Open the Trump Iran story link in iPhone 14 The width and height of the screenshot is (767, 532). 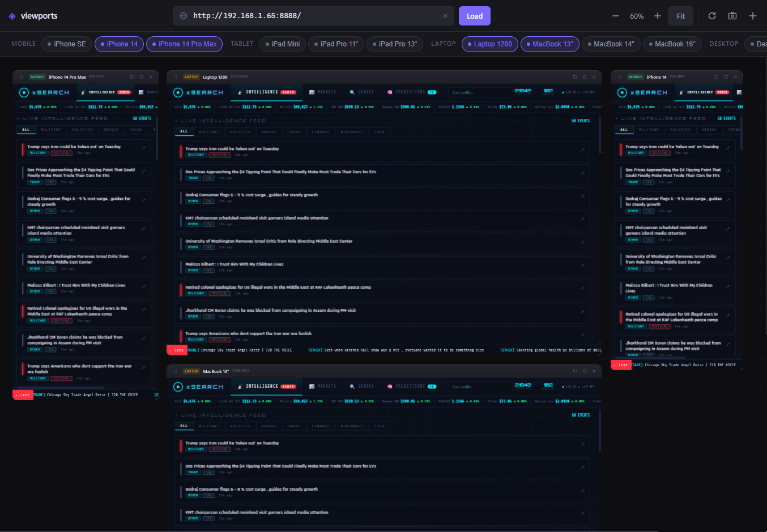pos(728,148)
